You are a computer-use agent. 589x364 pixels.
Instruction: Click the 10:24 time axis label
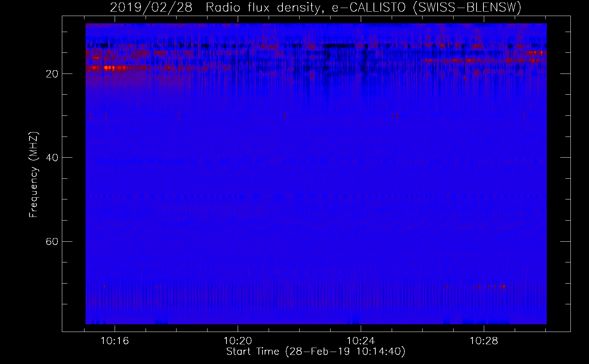coord(361,341)
